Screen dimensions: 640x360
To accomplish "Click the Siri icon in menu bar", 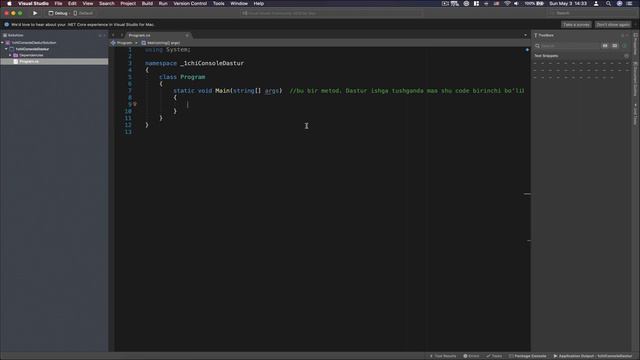I will pos(619,3).
